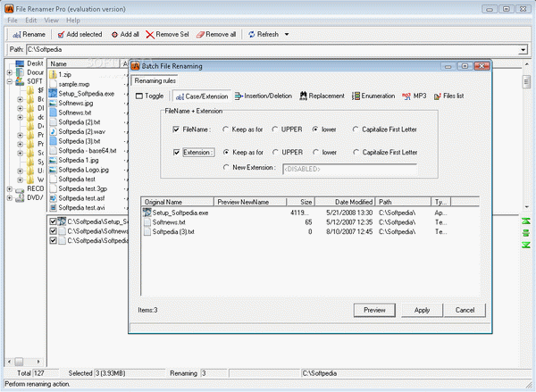Open the Insertion/Deletion rules tab

264,96
